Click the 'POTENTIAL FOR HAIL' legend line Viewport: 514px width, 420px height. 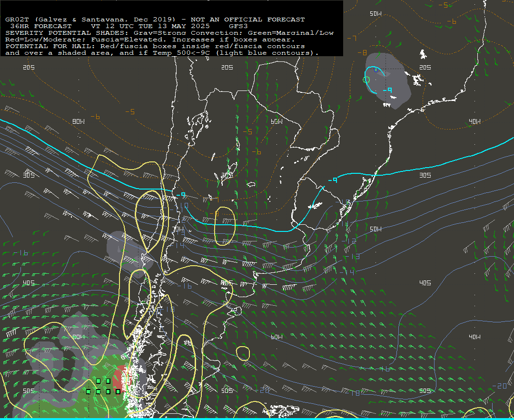[155, 46]
